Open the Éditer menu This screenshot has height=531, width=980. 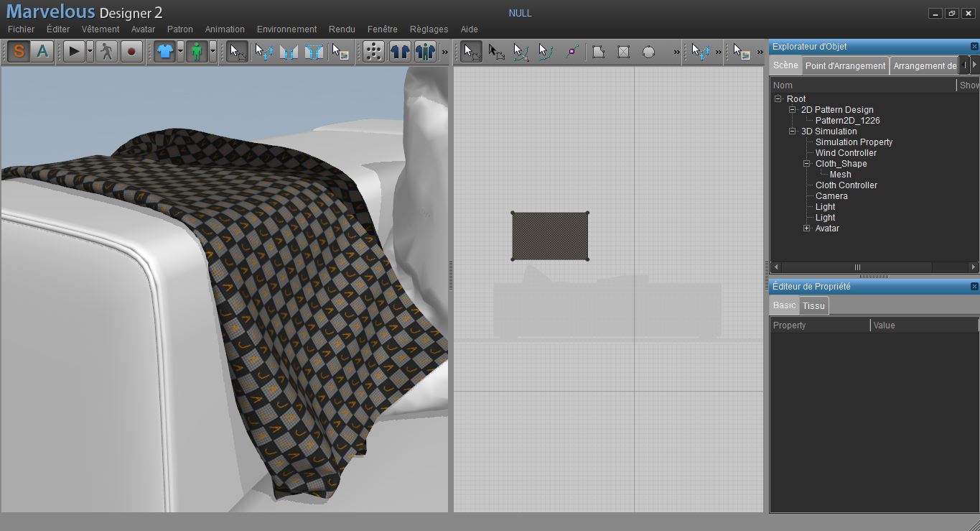point(58,29)
